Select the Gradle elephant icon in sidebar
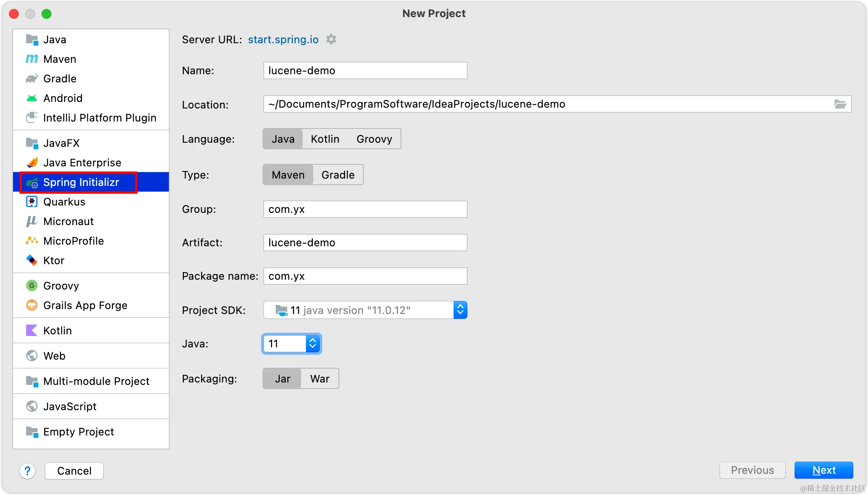868x495 pixels. 32,79
